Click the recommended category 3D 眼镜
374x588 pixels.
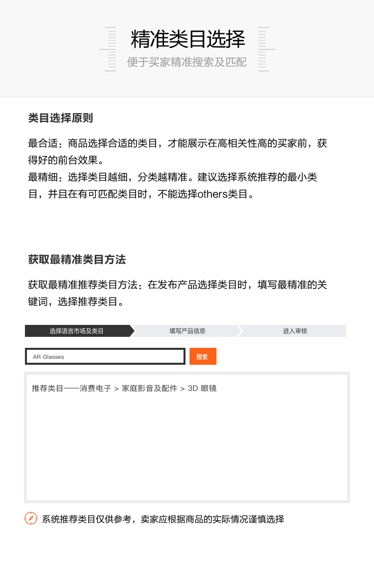pyautogui.click(x=202, y=389)
